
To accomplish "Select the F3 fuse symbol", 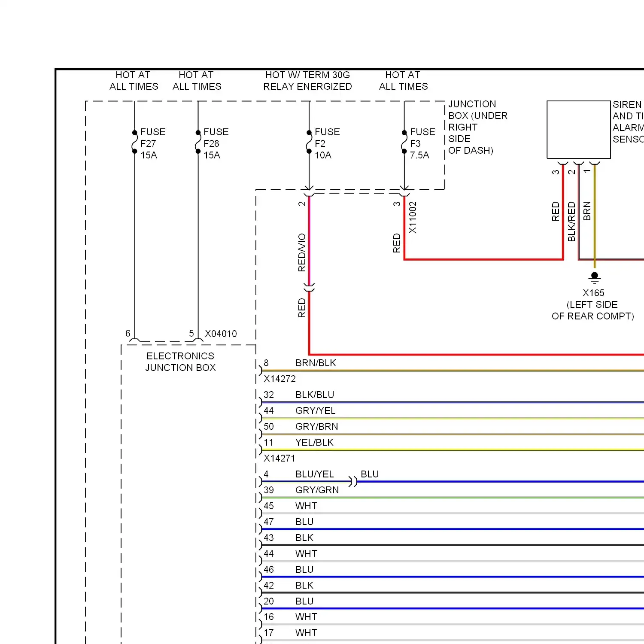I will (404, 142).
